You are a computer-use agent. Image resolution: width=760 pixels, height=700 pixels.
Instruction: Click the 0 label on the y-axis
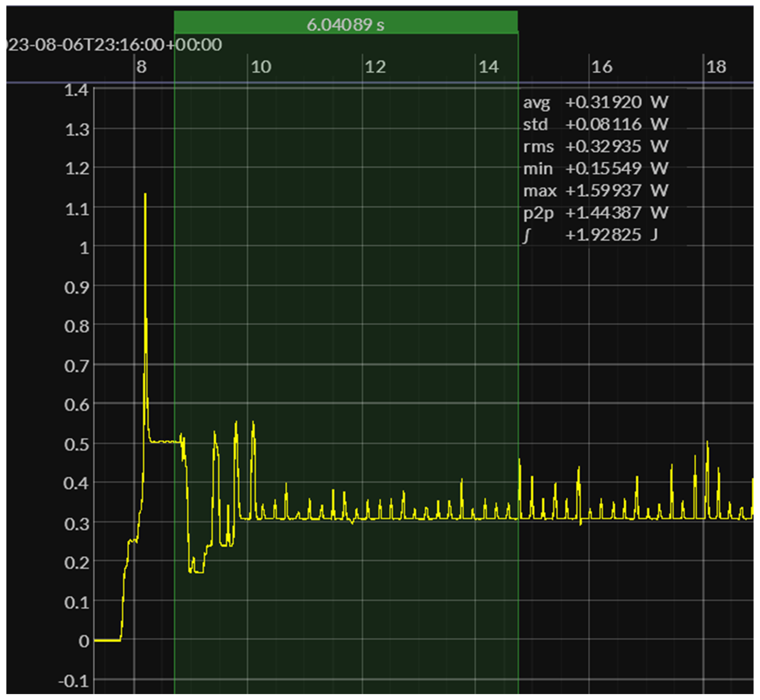point(84,641)
